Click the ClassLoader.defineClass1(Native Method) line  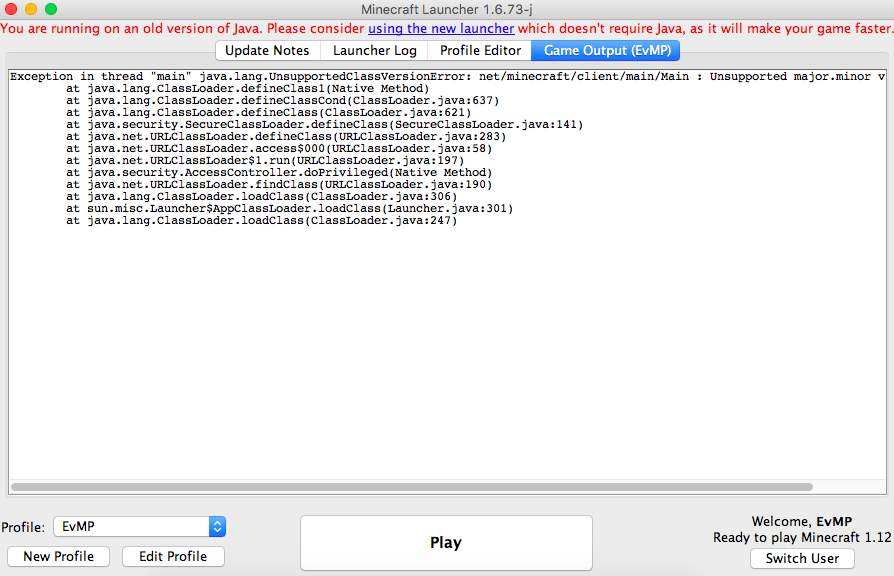pyautogui.click(x=247, y=88)
